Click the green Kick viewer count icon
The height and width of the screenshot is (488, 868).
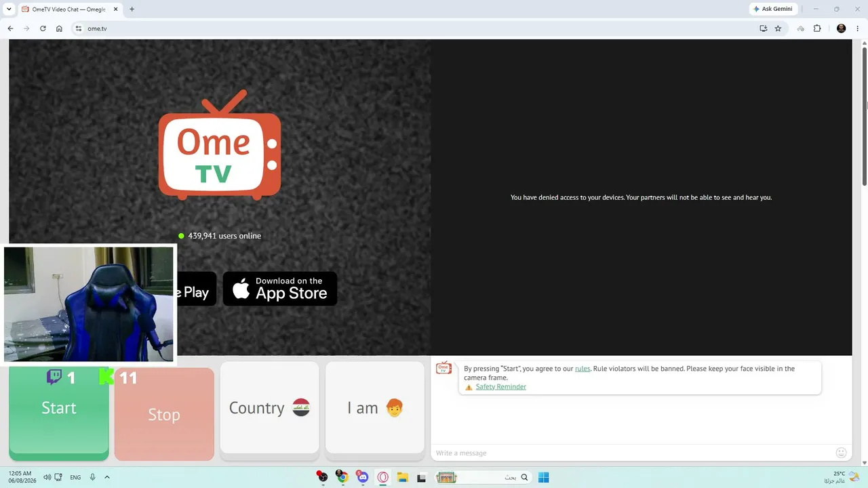pos(106,377)
